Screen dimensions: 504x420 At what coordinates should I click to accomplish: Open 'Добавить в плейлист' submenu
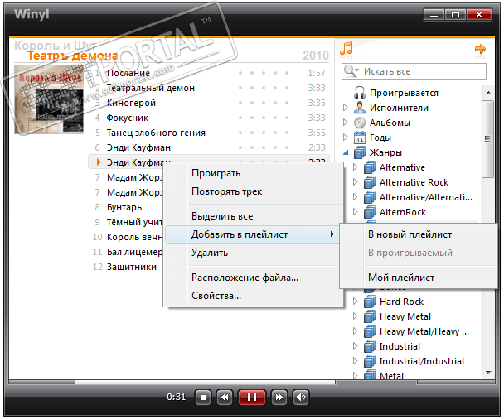click(253, 234)
